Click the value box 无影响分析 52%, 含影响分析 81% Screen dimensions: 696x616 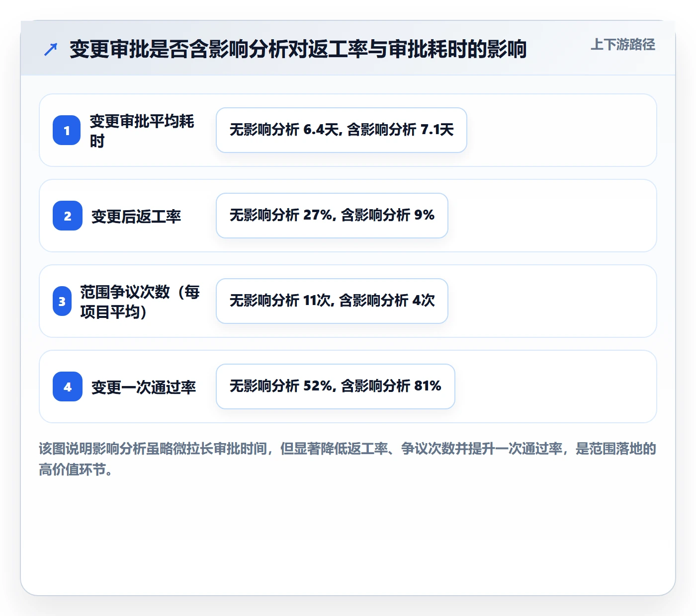(336, 386)
